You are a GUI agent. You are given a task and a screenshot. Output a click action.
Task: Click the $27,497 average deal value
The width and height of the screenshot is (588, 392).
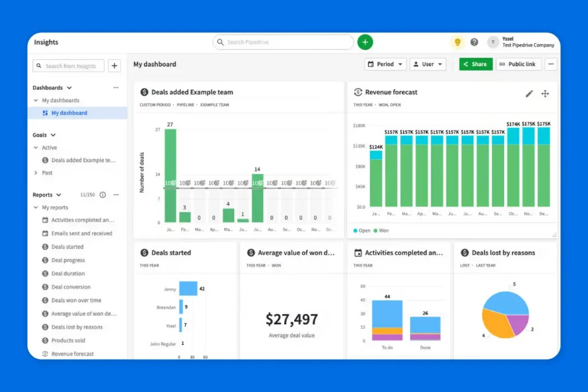(x=292, y=319)
